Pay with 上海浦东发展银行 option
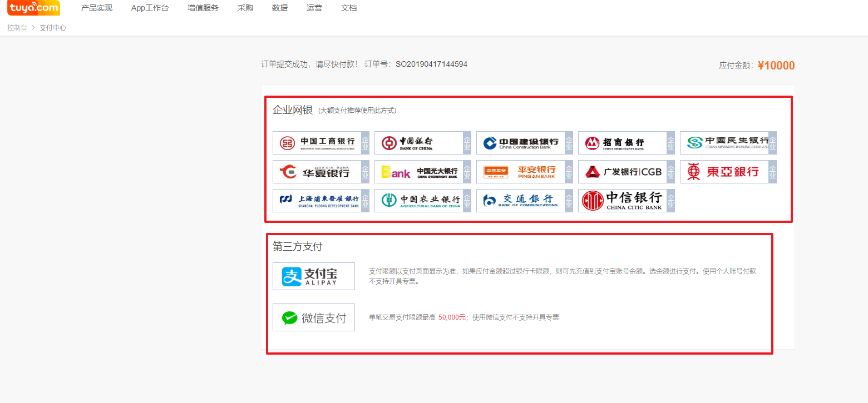This screenshot has height=403, width=868. pyautogui.click(x=321, y=201)
